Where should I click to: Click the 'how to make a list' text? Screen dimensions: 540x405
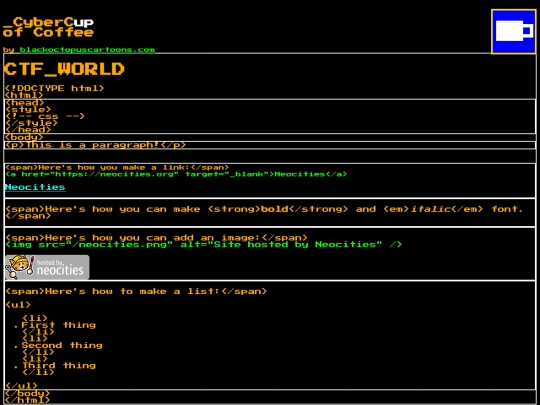point(136,291)
